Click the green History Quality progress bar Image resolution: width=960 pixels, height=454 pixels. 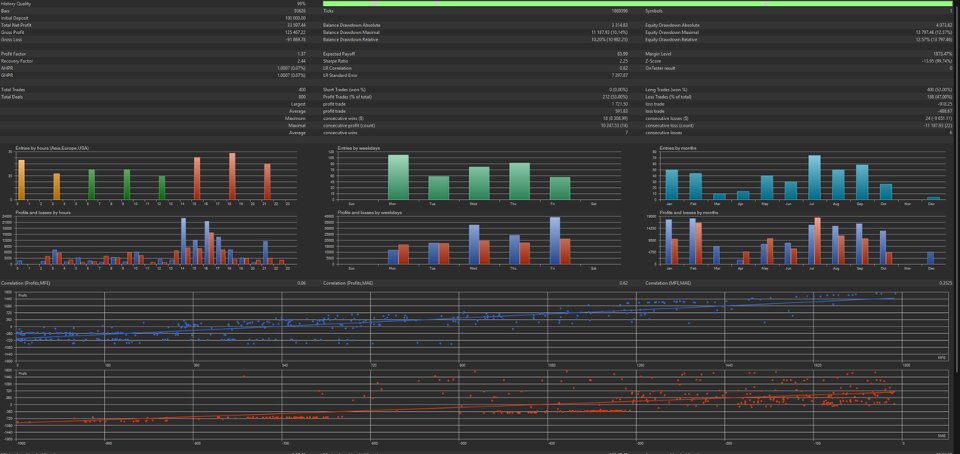pos(637,4)
